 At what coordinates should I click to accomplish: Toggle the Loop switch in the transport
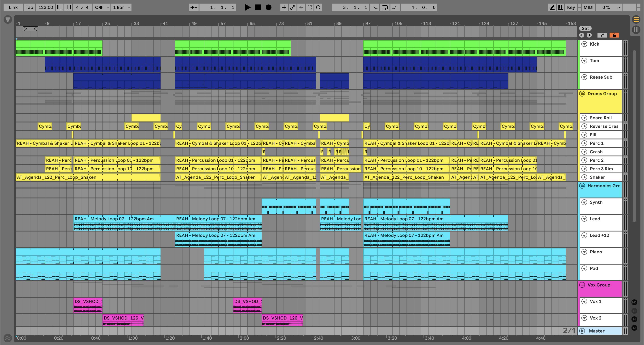[385, 8]
